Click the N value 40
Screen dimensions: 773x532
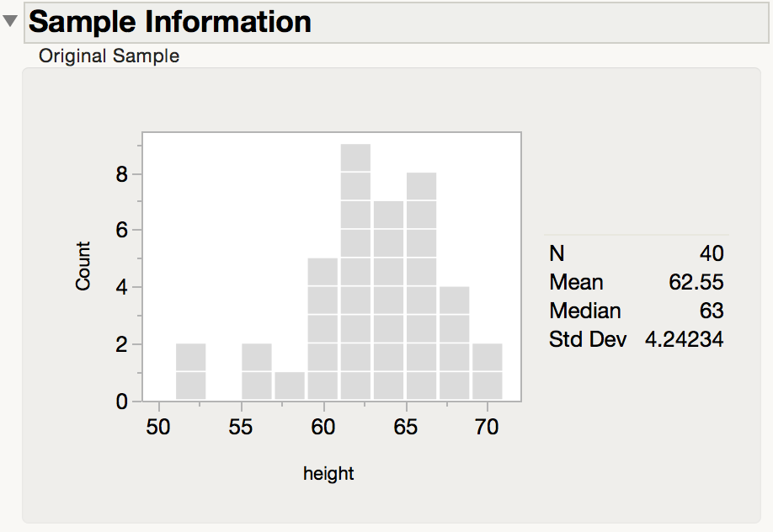click(712, 253)
